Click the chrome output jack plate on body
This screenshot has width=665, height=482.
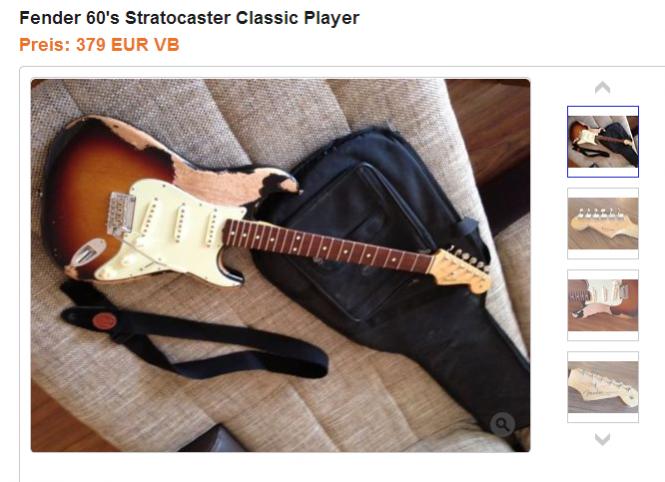pos(88,253)
